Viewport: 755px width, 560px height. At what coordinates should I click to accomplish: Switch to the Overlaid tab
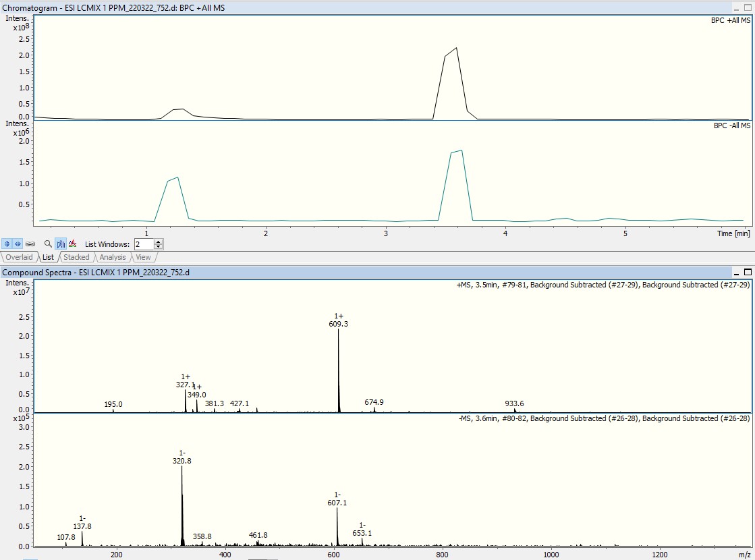(x=19, y=257)
